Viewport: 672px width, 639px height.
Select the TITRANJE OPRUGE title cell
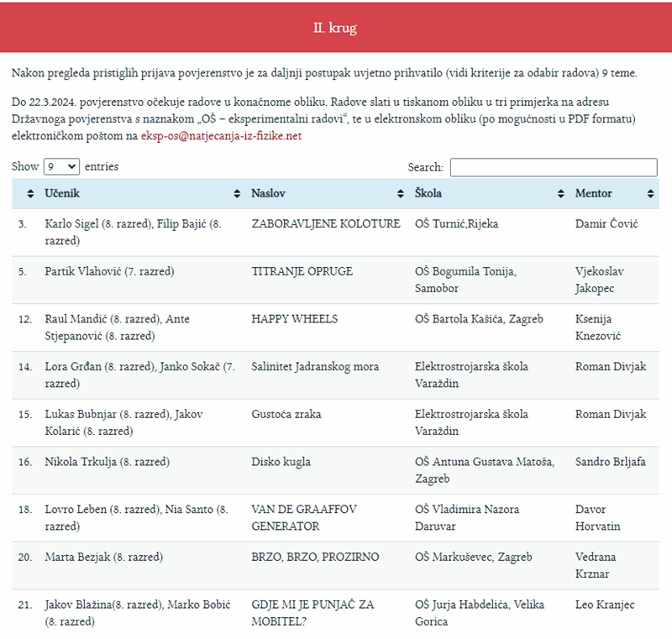click(302, 271)
